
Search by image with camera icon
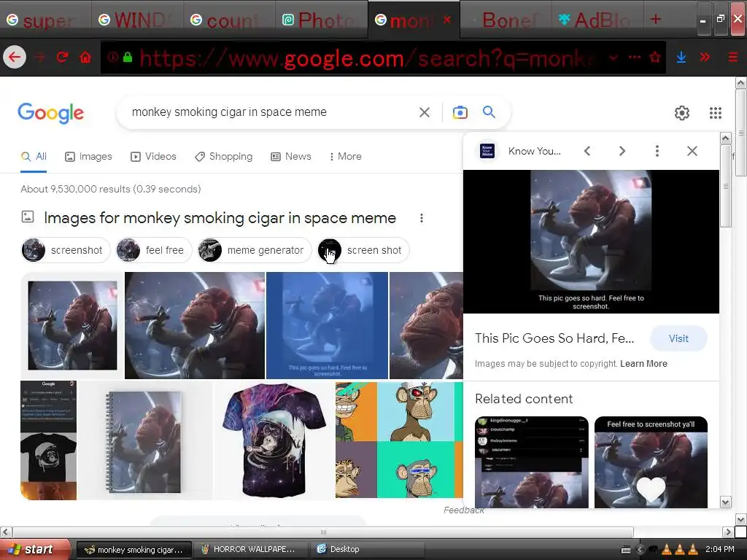pos(460,112)
